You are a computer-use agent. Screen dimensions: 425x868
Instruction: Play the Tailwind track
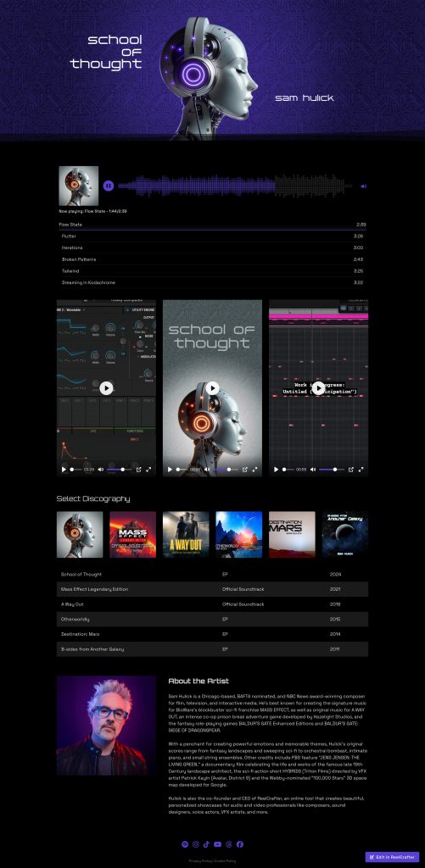[x=213, y=271]
